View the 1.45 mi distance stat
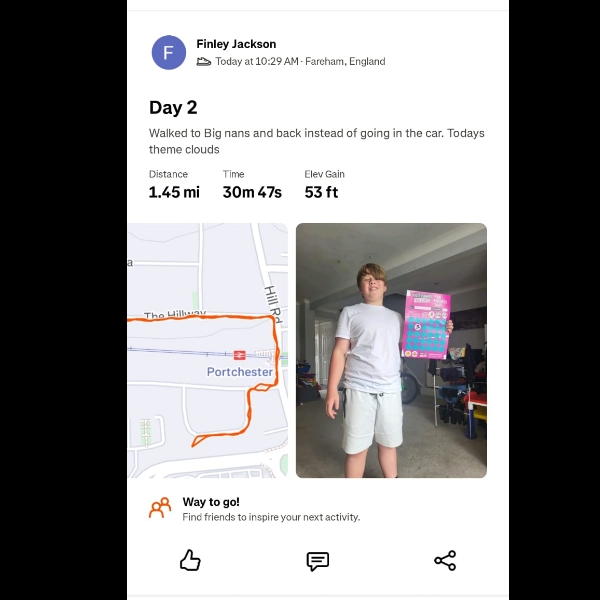The image size is (600, 600). pos(174,192)
